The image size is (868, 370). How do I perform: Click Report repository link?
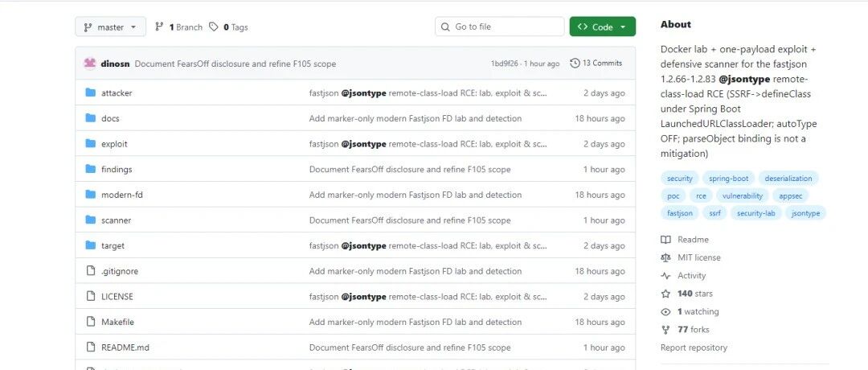coord(694,347)
